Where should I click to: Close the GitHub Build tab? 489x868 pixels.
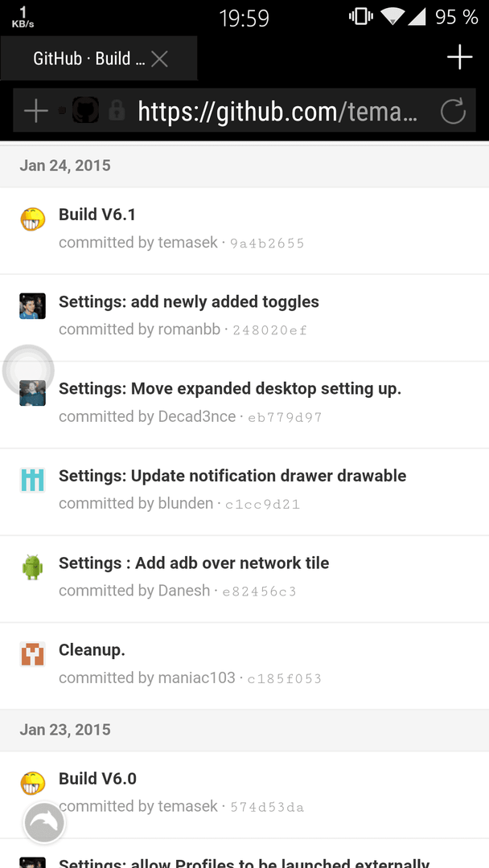tap(159, 59)
